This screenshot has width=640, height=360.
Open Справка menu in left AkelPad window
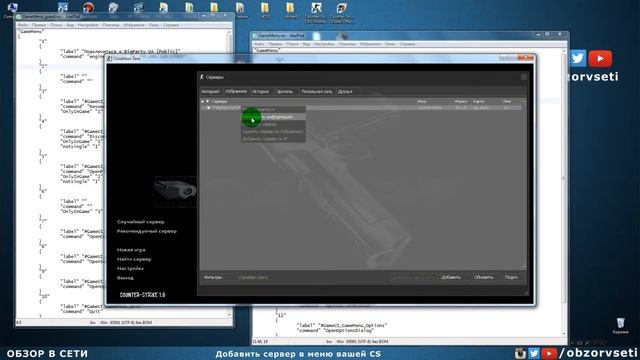171,25
